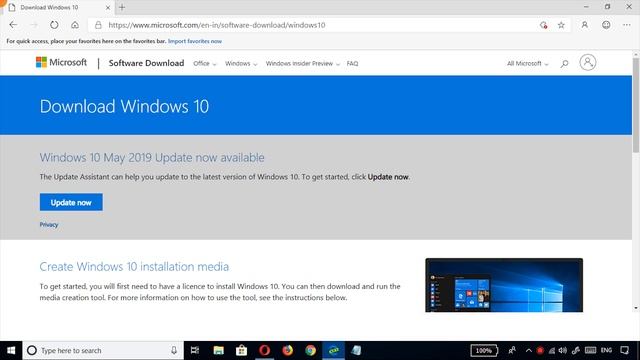640x360 pixels.
Task: Launch Firefox from taskbar
Action: [x=287, y=350]
